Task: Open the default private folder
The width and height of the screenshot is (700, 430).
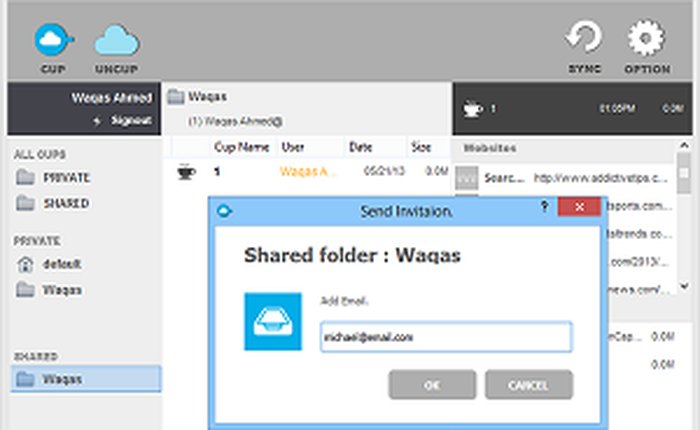Action: point(61,264)
